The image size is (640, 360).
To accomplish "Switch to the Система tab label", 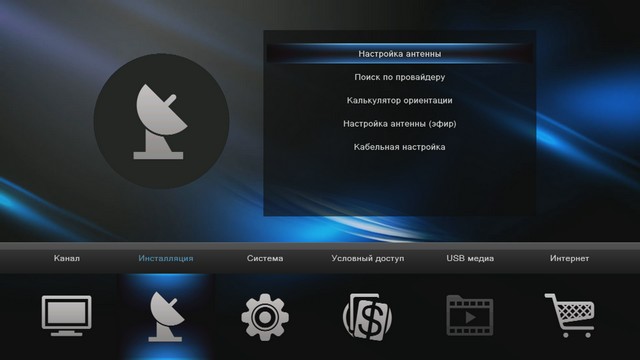I will coord(265,258).
